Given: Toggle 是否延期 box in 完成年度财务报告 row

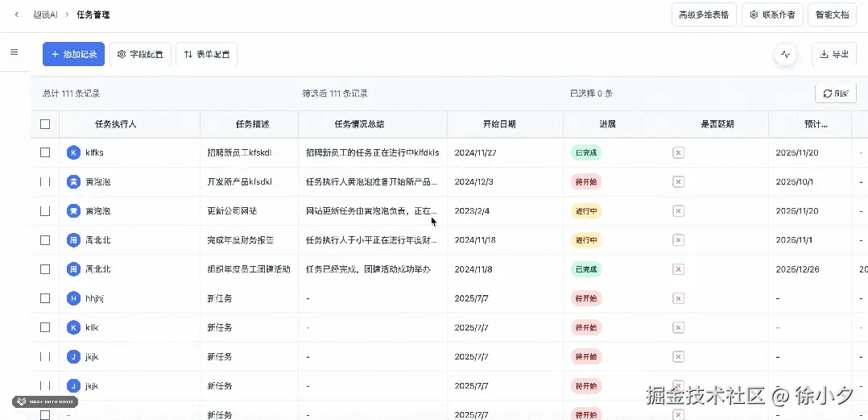Looking at the screenshot, I should [678, 240].
